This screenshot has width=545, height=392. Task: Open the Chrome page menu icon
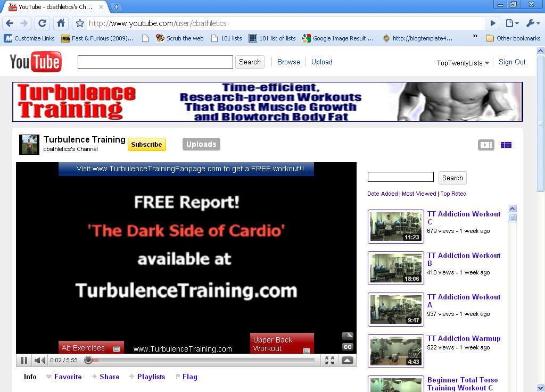coord(511,23)
